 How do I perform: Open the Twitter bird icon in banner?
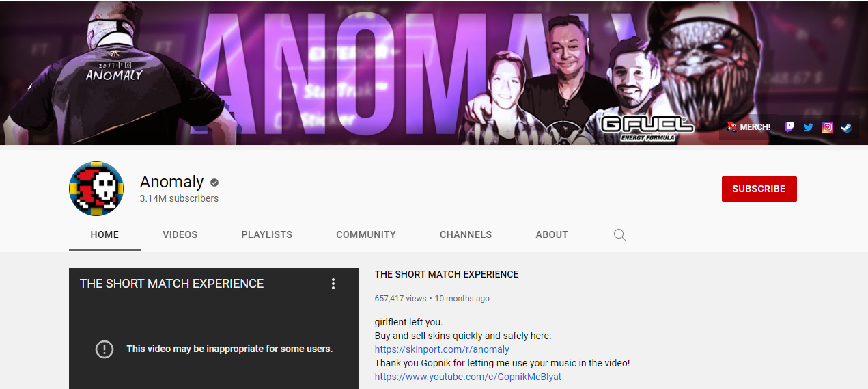coord(809,127)
